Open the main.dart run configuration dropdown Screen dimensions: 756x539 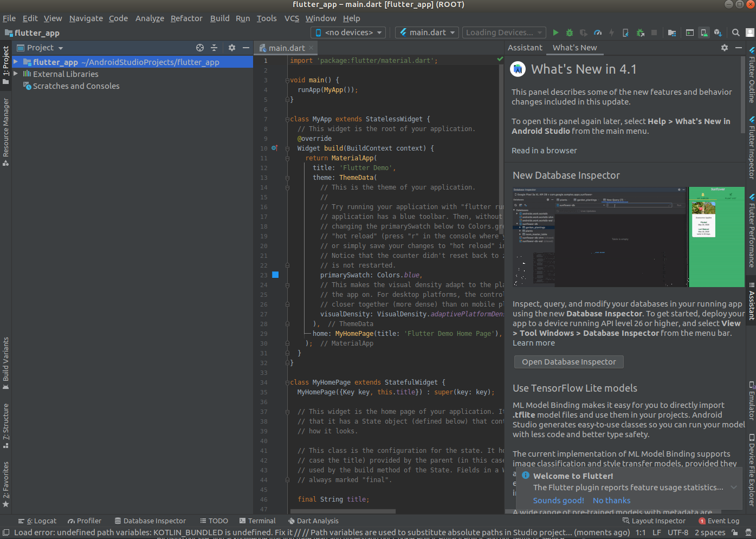(427, 33)
